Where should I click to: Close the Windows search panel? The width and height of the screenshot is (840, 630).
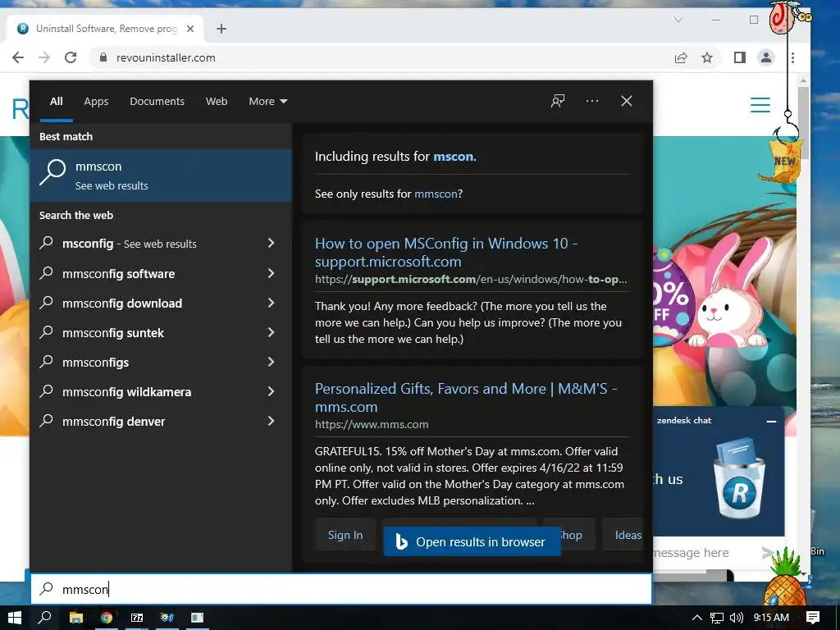pyautogui.click(x=626, y=101)
